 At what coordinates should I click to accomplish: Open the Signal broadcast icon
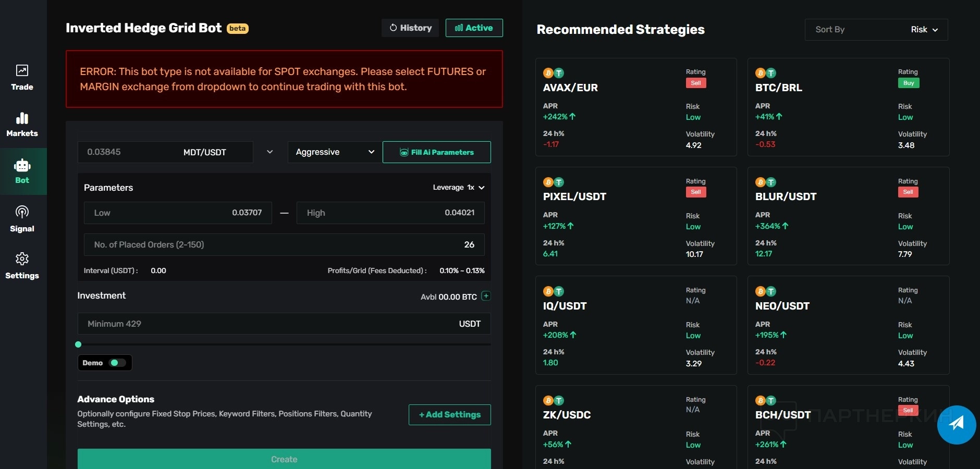click(x=22, y=212)
